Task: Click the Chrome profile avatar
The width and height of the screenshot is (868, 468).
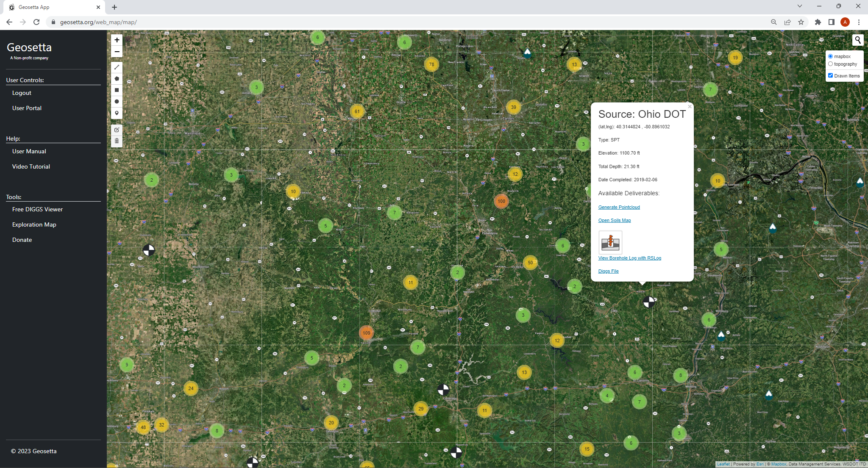Action: (845, 22)
